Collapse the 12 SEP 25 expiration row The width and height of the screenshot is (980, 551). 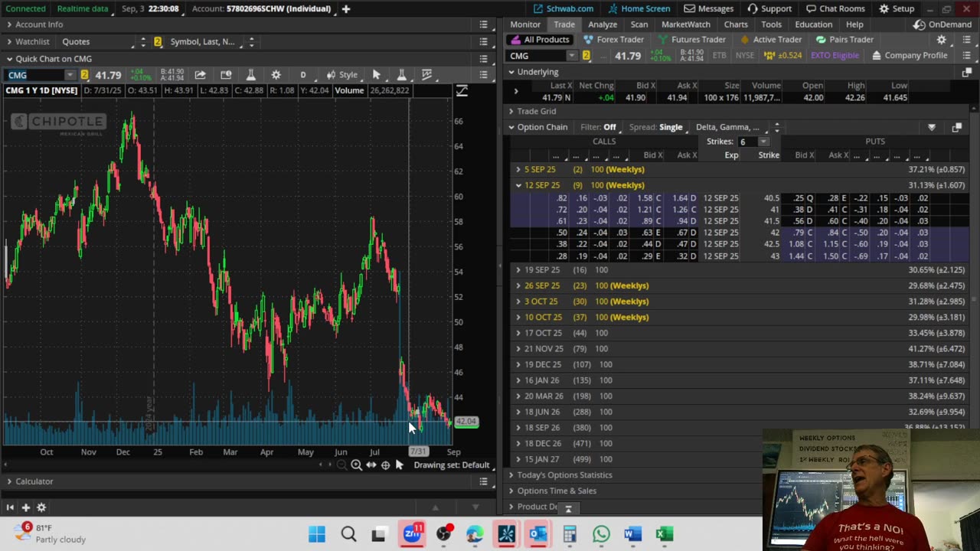518,185
